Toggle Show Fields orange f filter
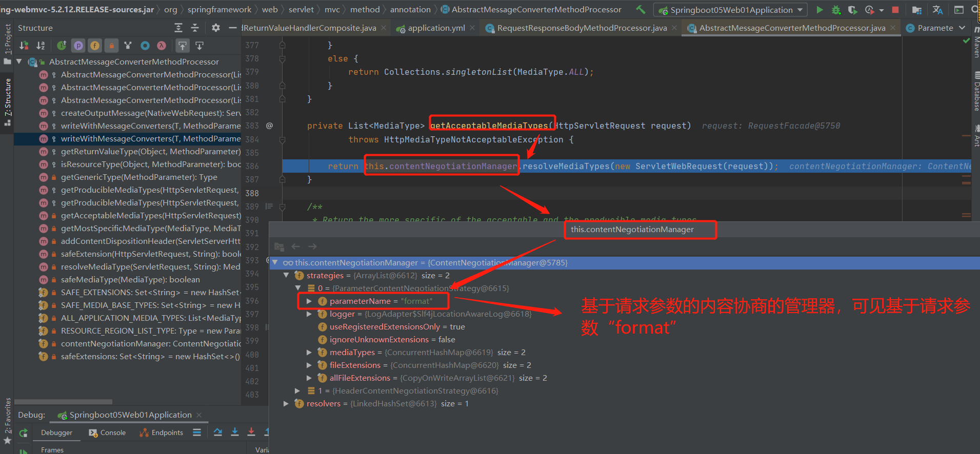This screenshot has height=454, width=980. point(95,46)
